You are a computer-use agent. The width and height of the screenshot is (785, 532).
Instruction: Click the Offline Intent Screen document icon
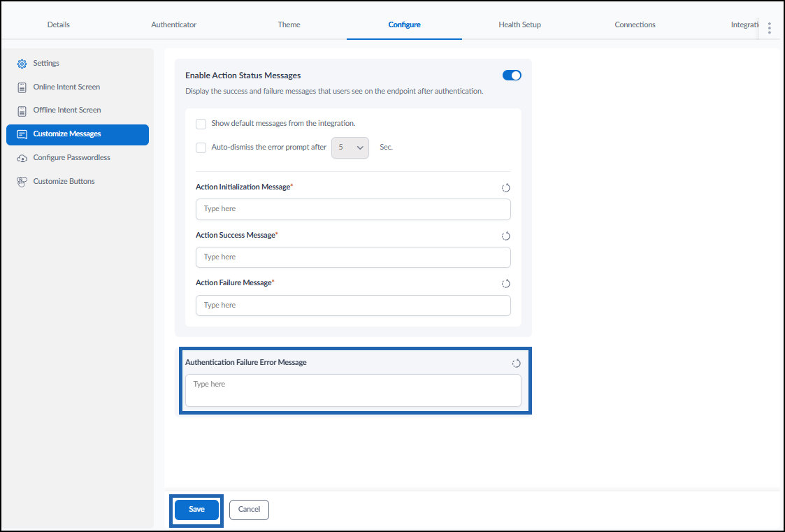[x=22, y=111]
